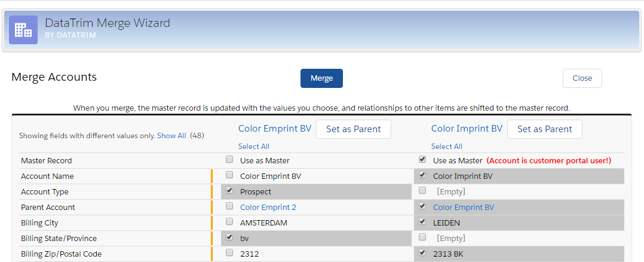
Task: Check Use as Master for Color Emprint BV
Action: [229, 160]
